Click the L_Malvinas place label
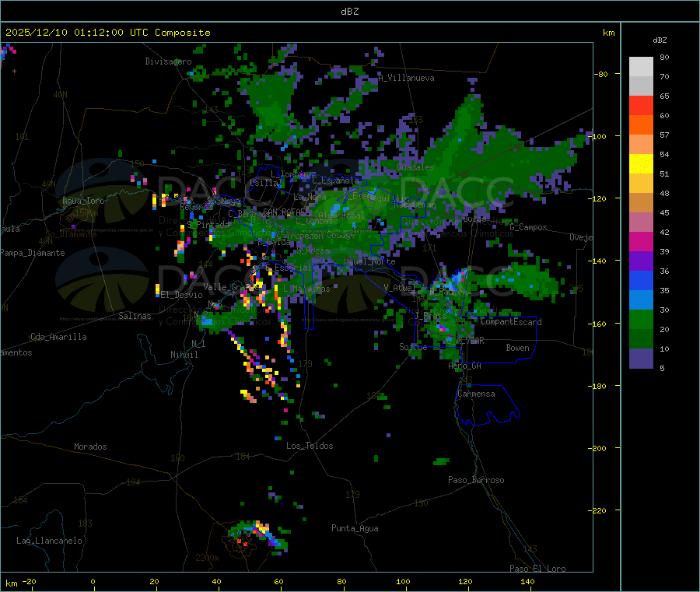Viewport: 700px width, 592px height. point(306,289)
